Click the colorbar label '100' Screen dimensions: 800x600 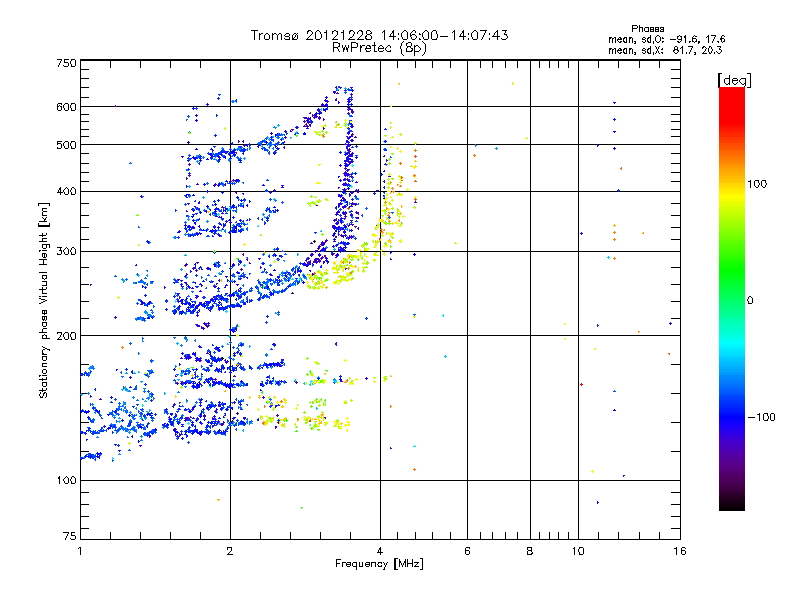point(757,184)
